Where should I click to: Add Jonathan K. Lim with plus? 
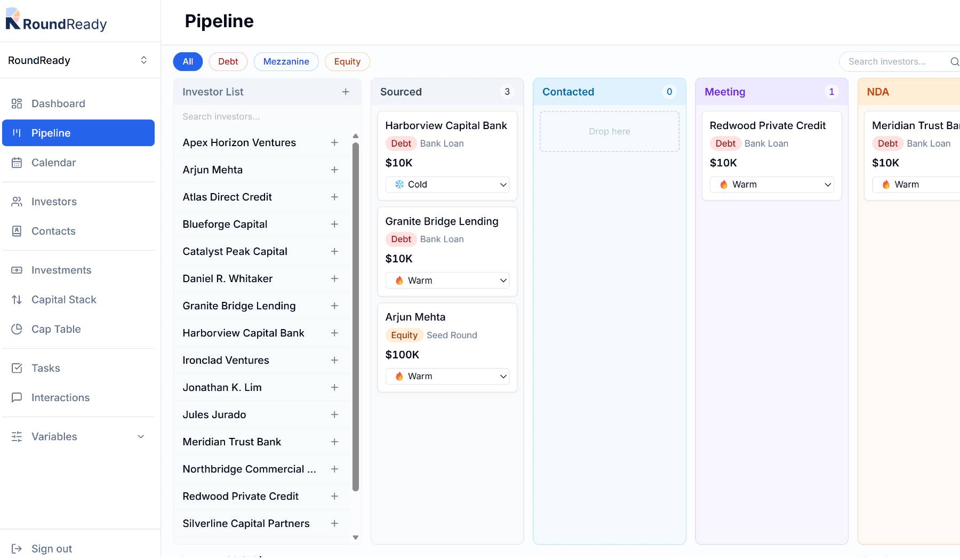point(334,387)
